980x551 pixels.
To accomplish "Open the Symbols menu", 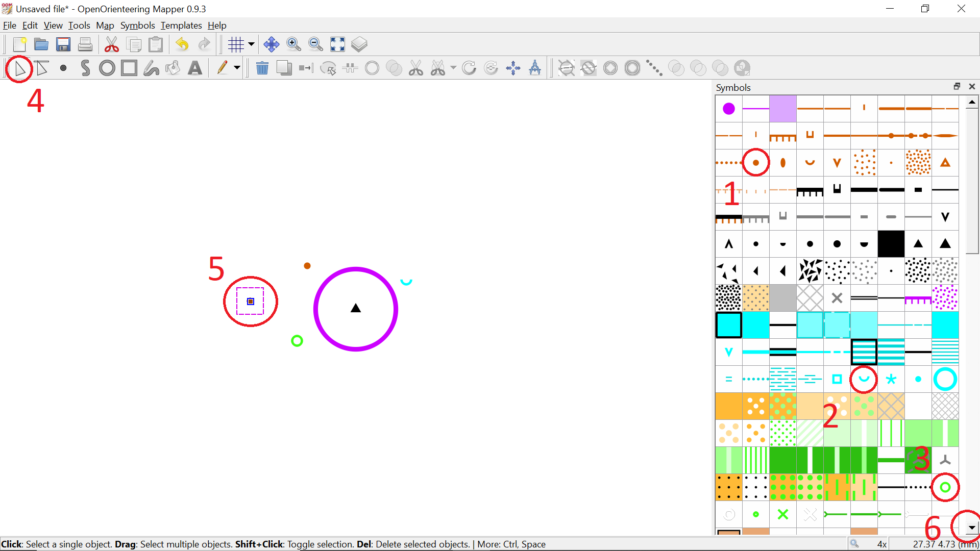I will 137,26.
